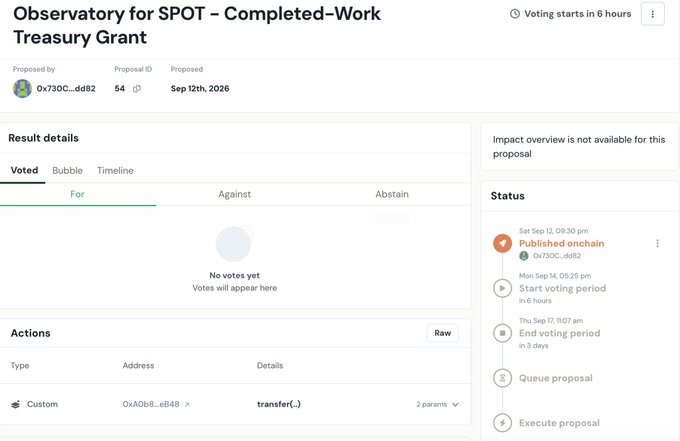Viewport: 680px width, 441px height.
Task: Click the Published onchain rocket icon
Action: click(x=502, y=243)
